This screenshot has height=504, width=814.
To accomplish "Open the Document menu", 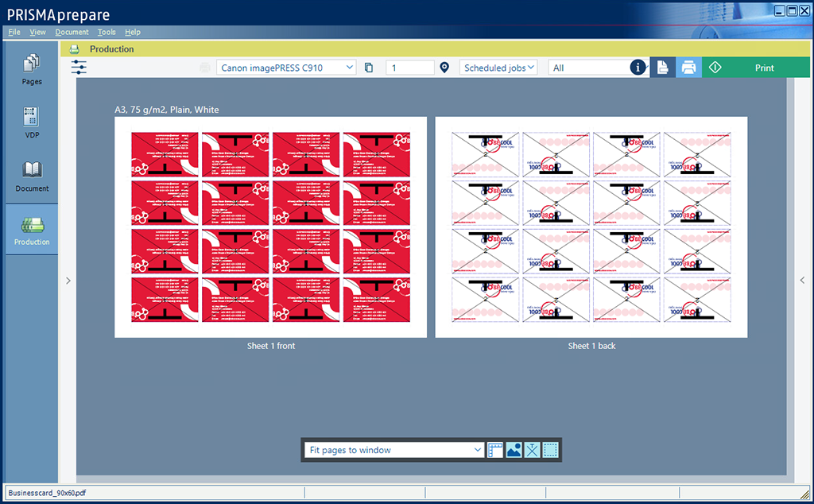I will coord(72,32).
